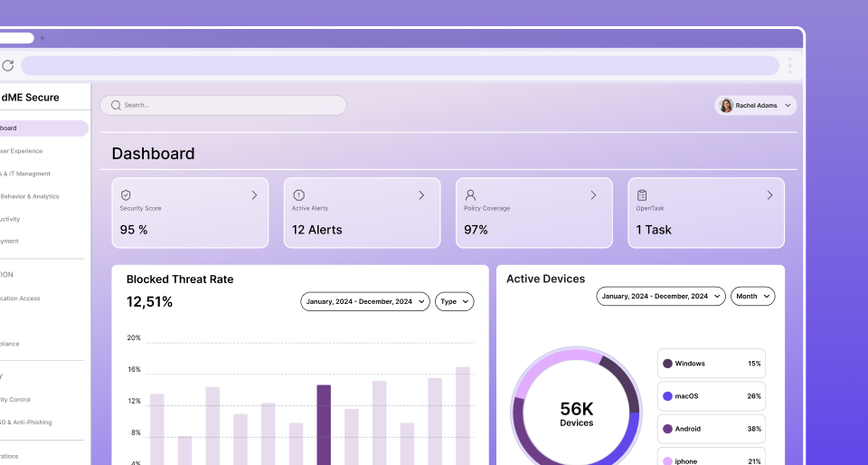Open User Experience in sidebar
The width and height of the screenshot is (868, 465).
click(x=22, y=150)
